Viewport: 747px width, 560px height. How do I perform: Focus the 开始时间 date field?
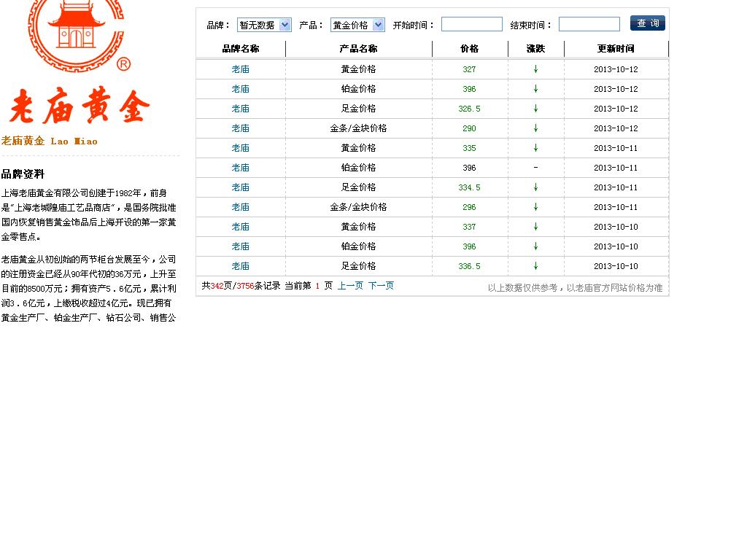click(x=472, y=24)
